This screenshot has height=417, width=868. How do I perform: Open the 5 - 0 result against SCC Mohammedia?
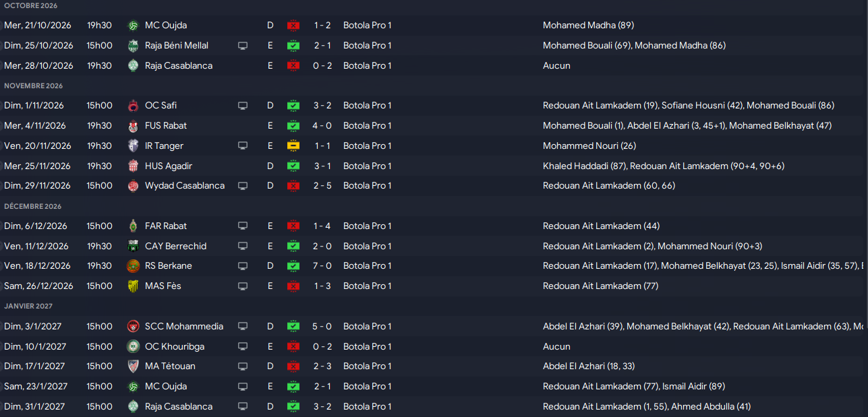[322, 327]
